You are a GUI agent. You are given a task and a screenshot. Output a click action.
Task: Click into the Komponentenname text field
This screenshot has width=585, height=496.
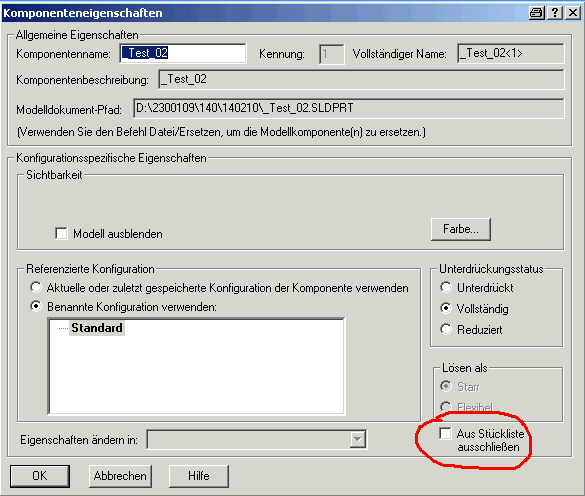[x=183, y=53]
